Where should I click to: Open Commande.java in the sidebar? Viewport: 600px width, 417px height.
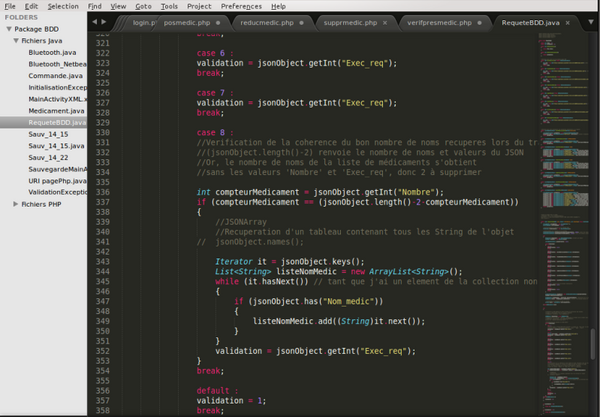(56, 75)
